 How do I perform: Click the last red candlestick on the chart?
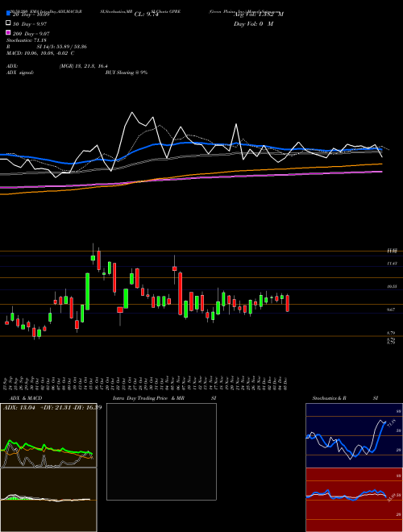288,303
